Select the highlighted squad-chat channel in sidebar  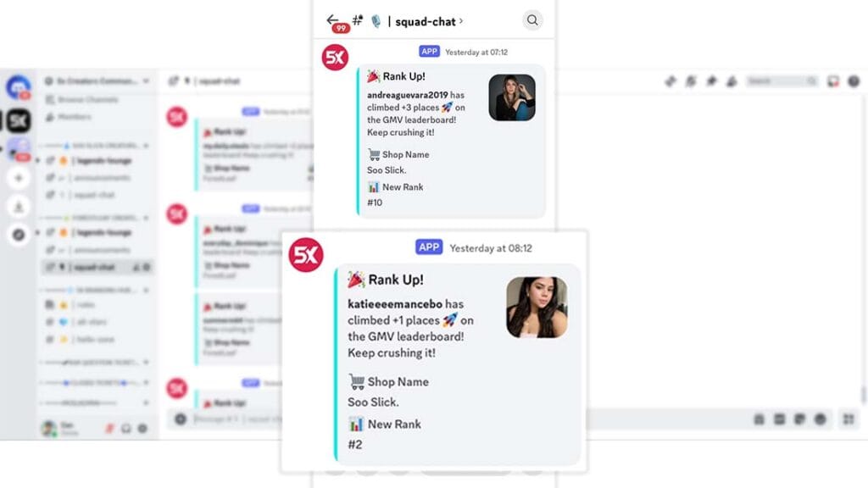click(97, 267)
